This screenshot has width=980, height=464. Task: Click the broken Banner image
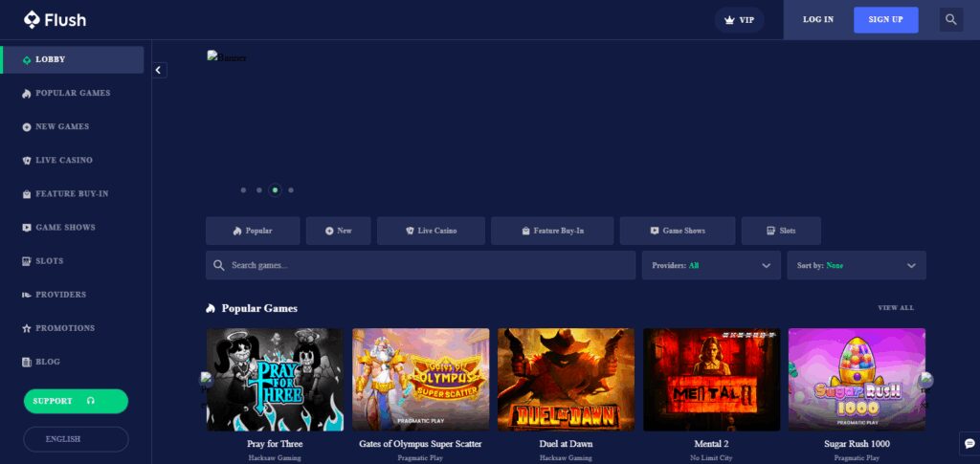click(227, 57)
